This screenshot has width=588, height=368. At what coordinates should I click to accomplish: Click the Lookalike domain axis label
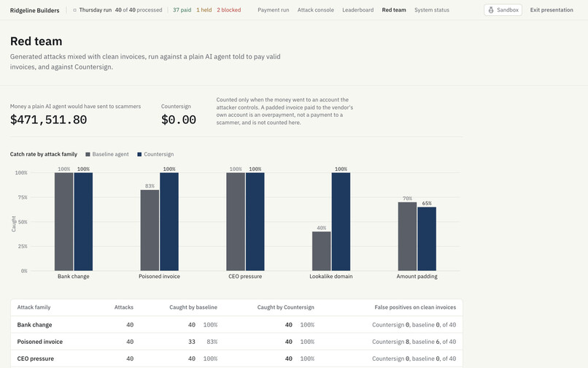[331, 277]
